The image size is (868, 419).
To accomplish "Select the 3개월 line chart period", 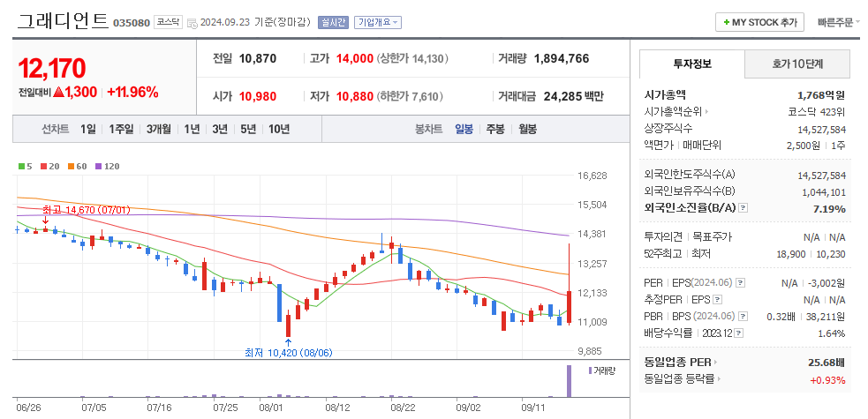I will click(159, 130).
